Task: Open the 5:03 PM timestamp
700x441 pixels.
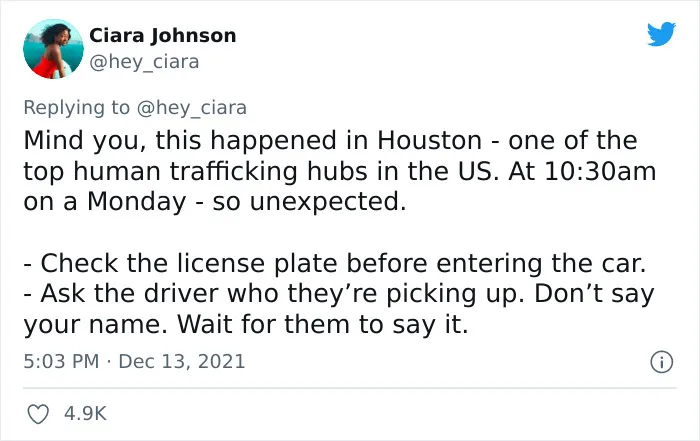Action: pyautogui.click(x=61, y=361)
